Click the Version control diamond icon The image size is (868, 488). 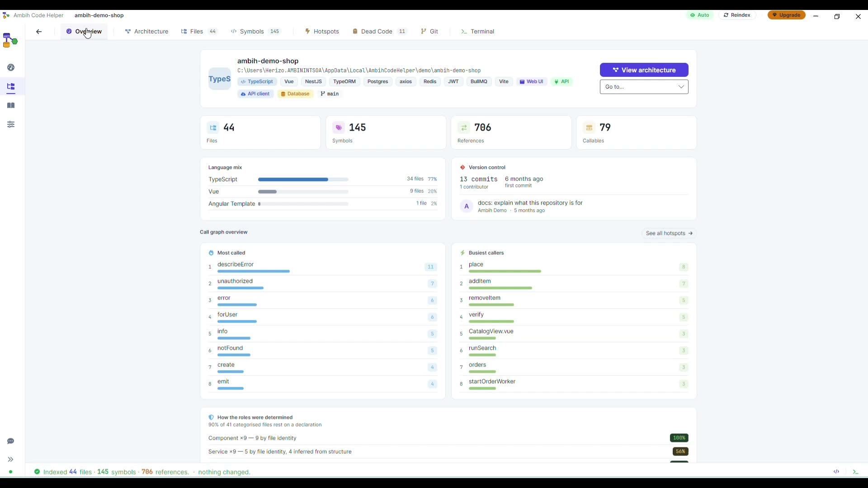[462, 168]
